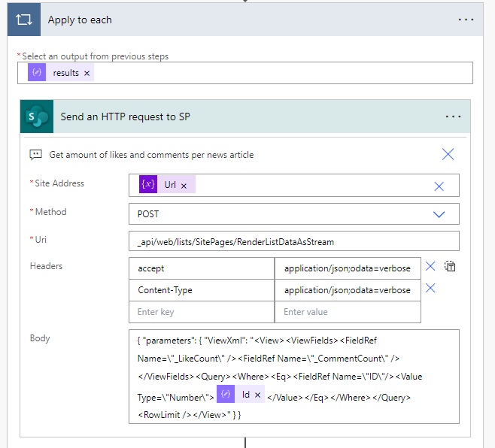Image resolution: width=495 pixels, height=448 pixels.
Task: Click the Apply to each title
Action: tap(80, 20)
